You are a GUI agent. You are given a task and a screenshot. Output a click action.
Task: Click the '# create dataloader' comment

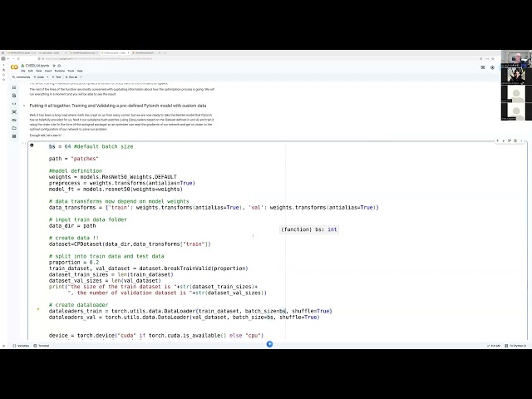pos(78,305)
